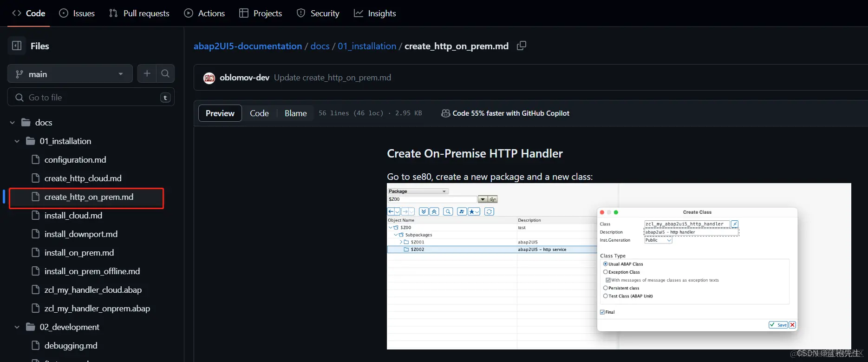Open the Projects tab
Viewport: 868px width, 362px height.
pos(261,13)
